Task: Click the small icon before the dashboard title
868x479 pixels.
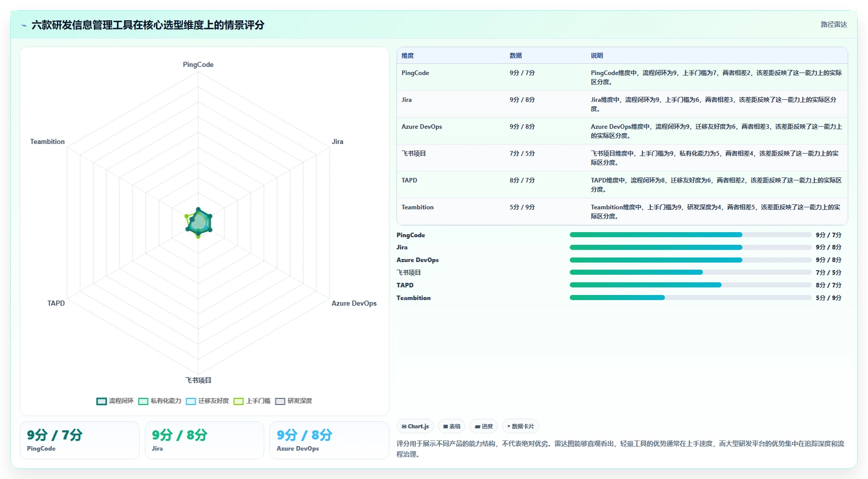Action: [24, 25]
